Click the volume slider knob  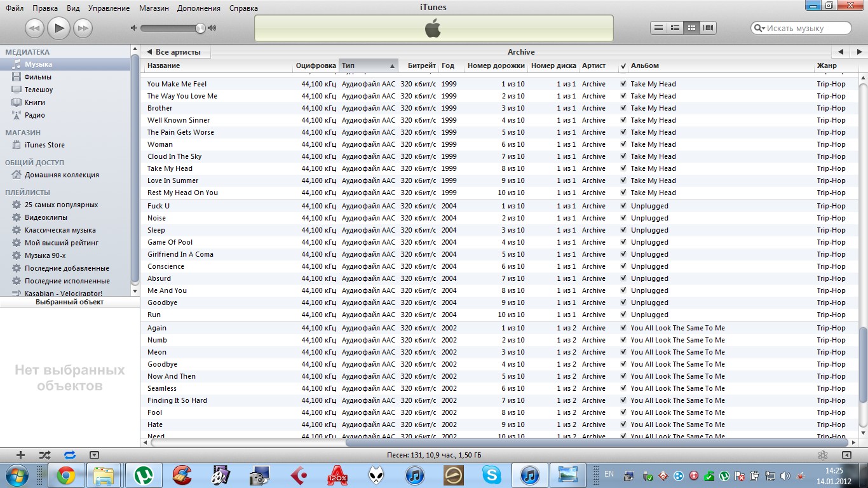pyautogui.click(x=201, y=28)
